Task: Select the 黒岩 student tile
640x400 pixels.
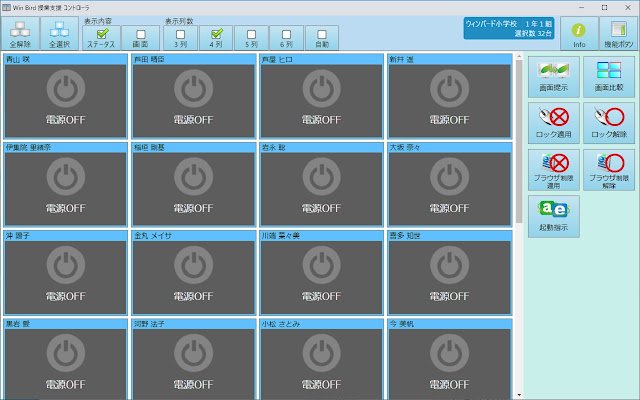Action: tap(65, 359)
